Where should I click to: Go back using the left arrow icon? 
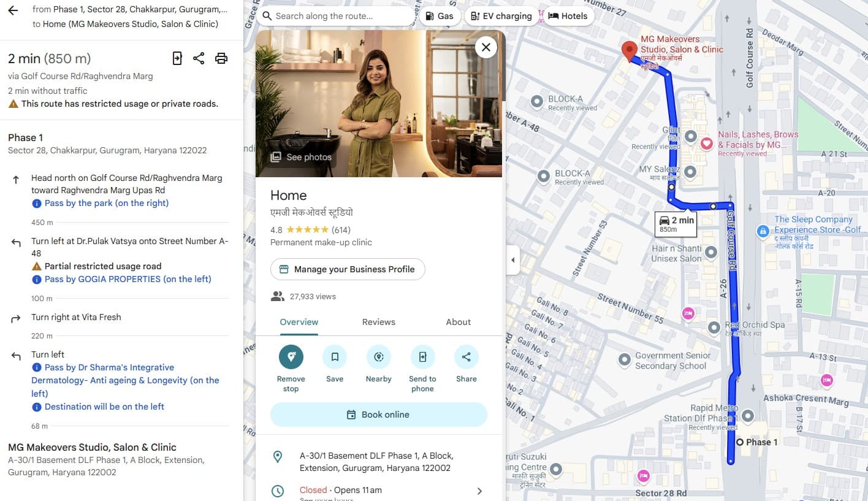[x=13, y=10]
